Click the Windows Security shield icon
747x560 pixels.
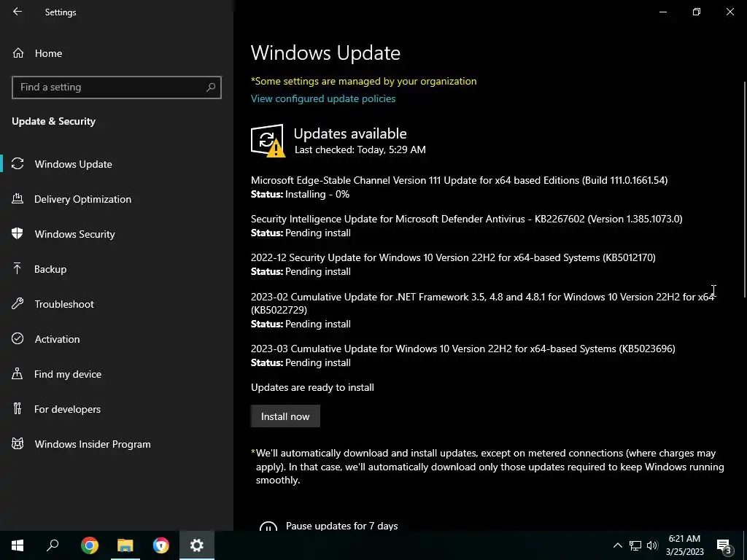pos(18,234)
